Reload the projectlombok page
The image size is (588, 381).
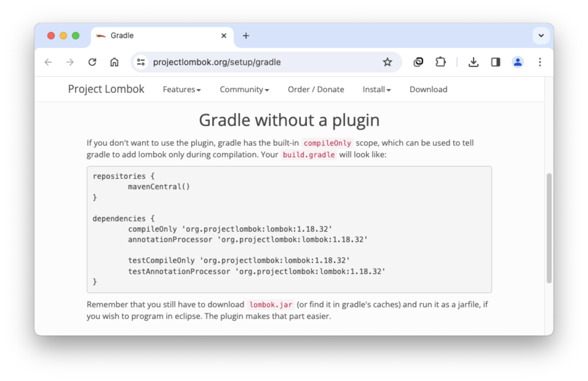92,62
